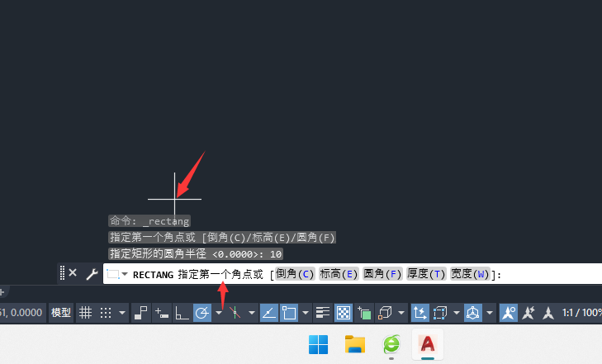This screenshot has width=602, height=364.
Task: Click the coordinates readout in status bar
Action: point(21,313)
